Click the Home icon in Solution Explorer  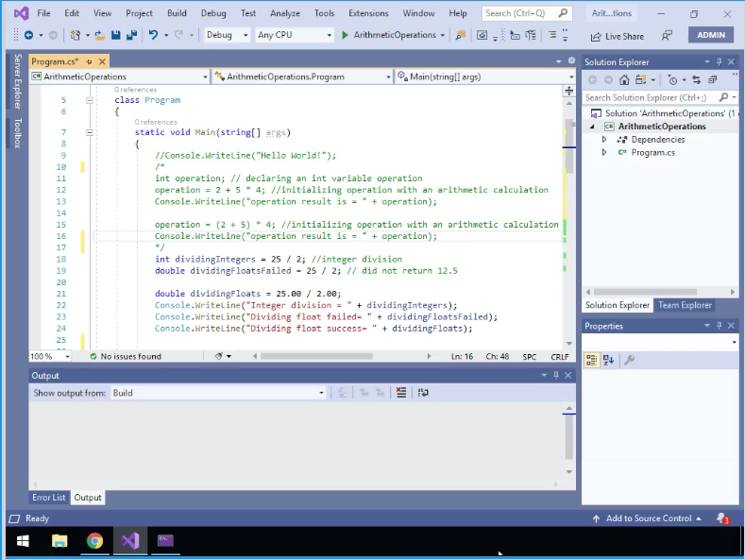tap(624, 80)
